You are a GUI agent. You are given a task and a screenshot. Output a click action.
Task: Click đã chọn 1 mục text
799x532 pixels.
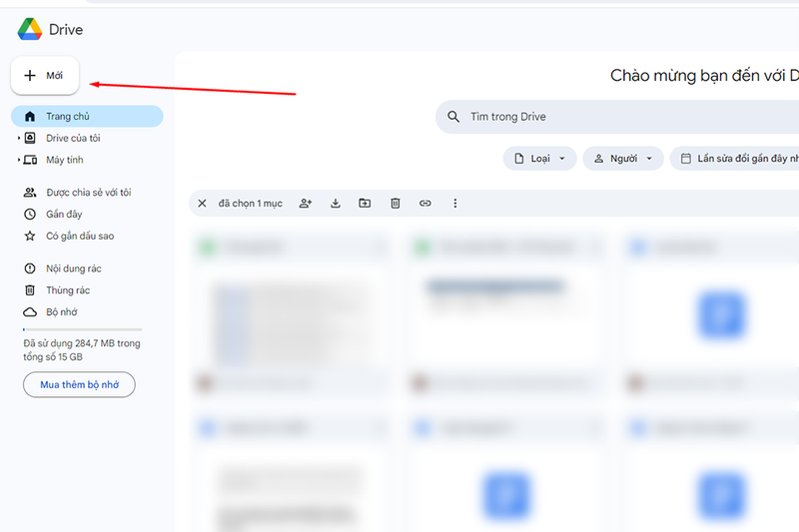click(251, 204)
